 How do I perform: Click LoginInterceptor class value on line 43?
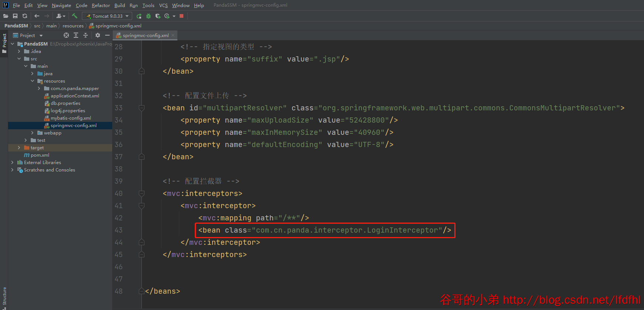[347, 230]
